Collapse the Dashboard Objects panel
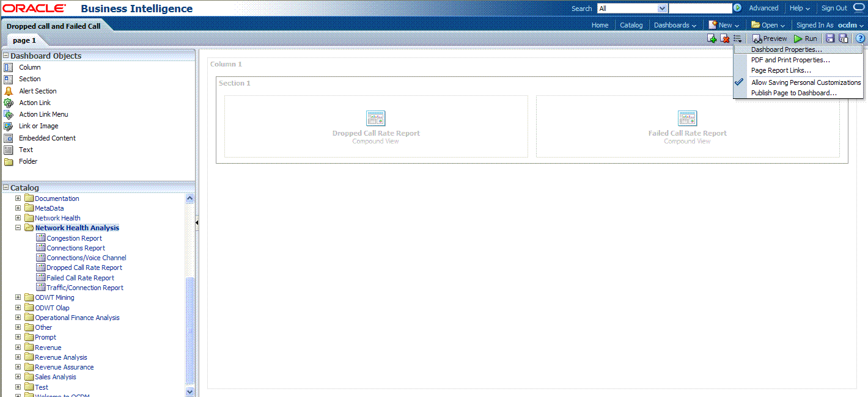 (6, 56)
